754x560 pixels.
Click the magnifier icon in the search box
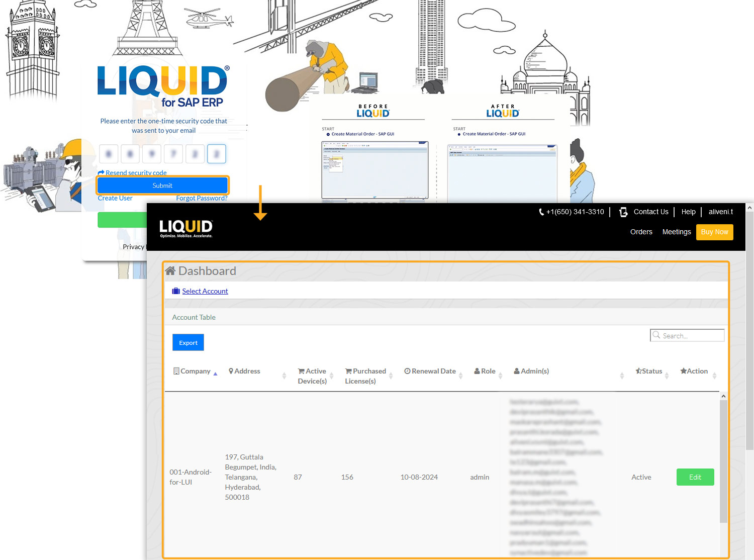coord(656,335)
